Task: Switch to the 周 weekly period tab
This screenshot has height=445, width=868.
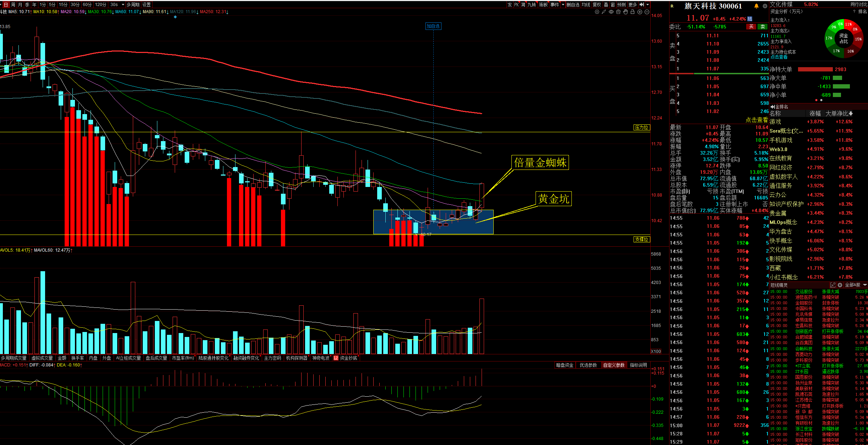Action: tap(13, 5)
